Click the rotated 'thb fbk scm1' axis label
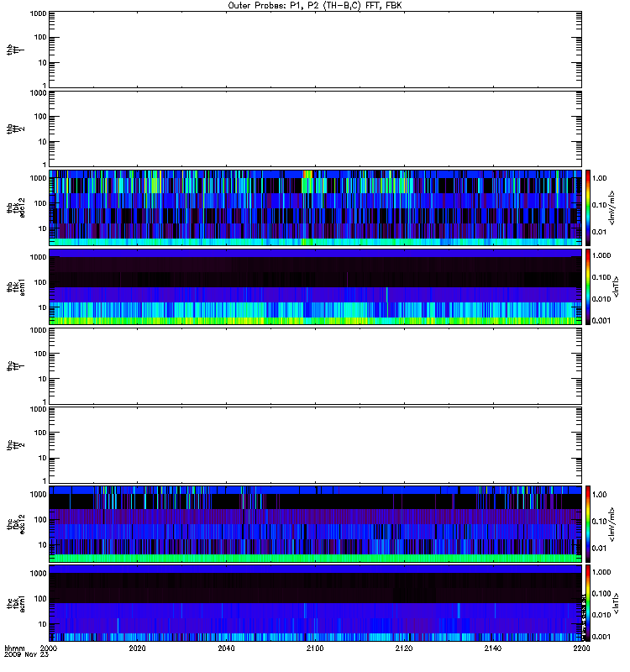 pyautogui.click(x=16, y=287)
